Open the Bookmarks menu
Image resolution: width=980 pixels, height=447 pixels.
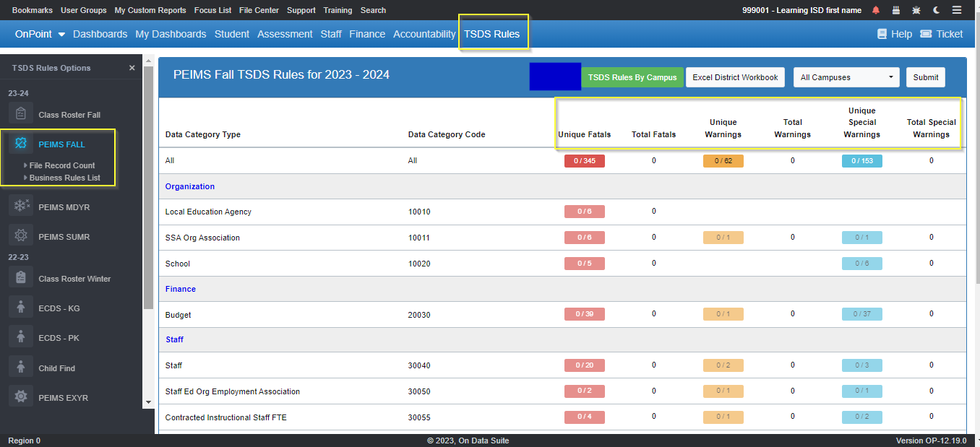click(x=30, y=10)
